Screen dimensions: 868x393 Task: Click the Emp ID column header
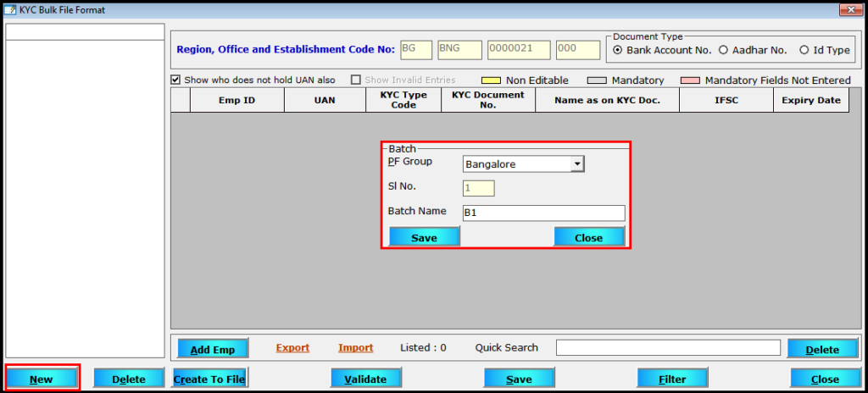click(237, 100)
